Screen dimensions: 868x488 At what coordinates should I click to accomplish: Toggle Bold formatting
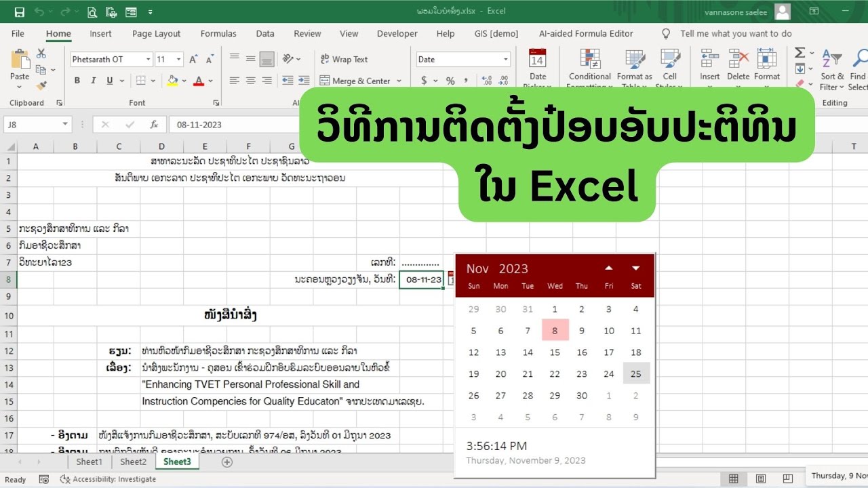77,81
